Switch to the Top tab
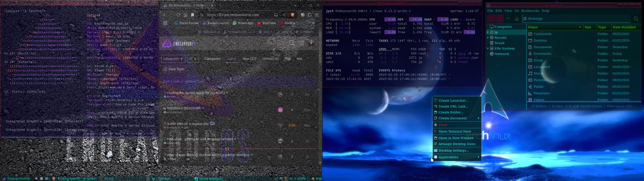The image size is (644, 181). [287, 59]
